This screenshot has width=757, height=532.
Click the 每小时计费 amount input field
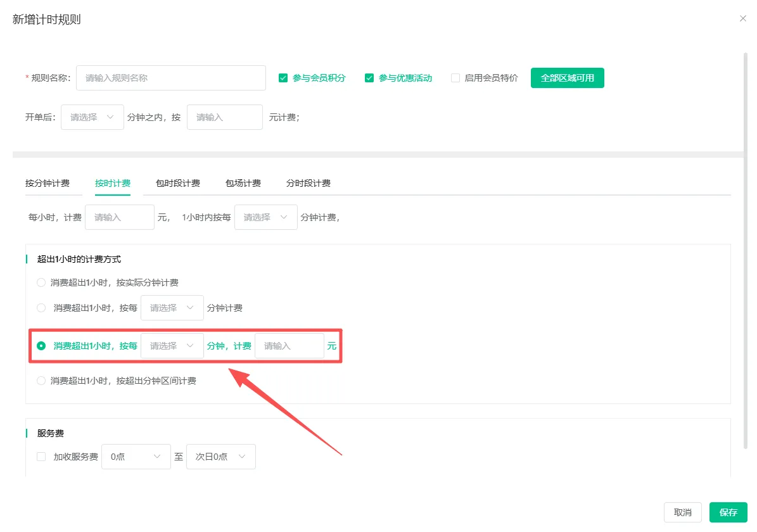tap(120, 217)
